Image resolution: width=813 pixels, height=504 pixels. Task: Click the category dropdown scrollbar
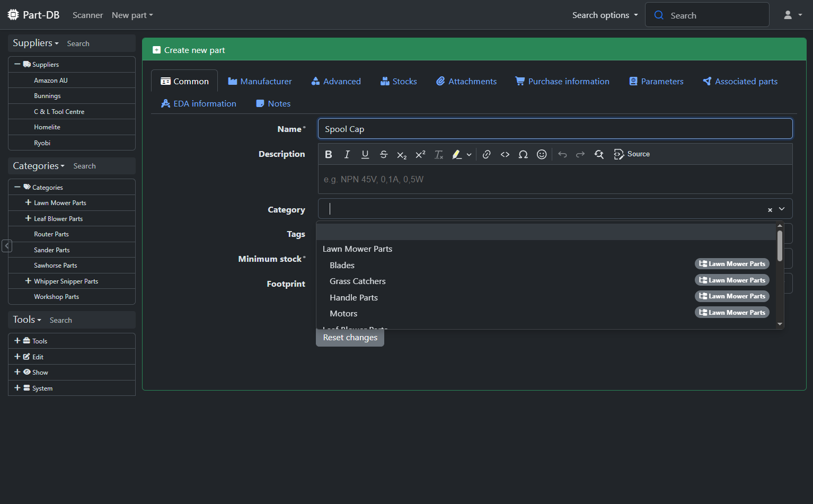click(x=780, y=246)
